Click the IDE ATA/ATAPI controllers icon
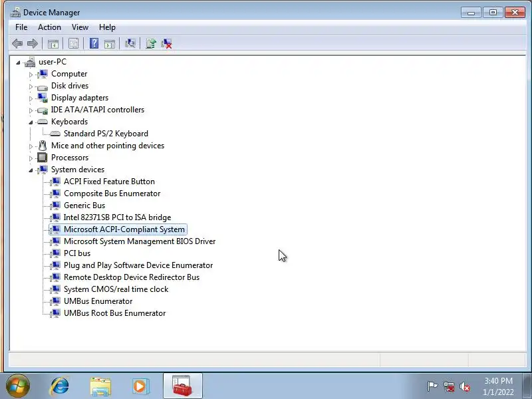 pyautogui.click(x=43, y=110)
